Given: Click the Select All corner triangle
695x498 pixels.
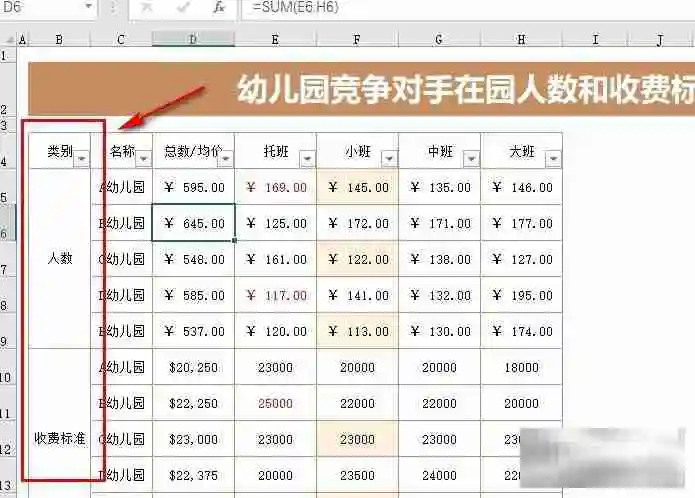Looking at the screenshot, I should tap(9, 40).
